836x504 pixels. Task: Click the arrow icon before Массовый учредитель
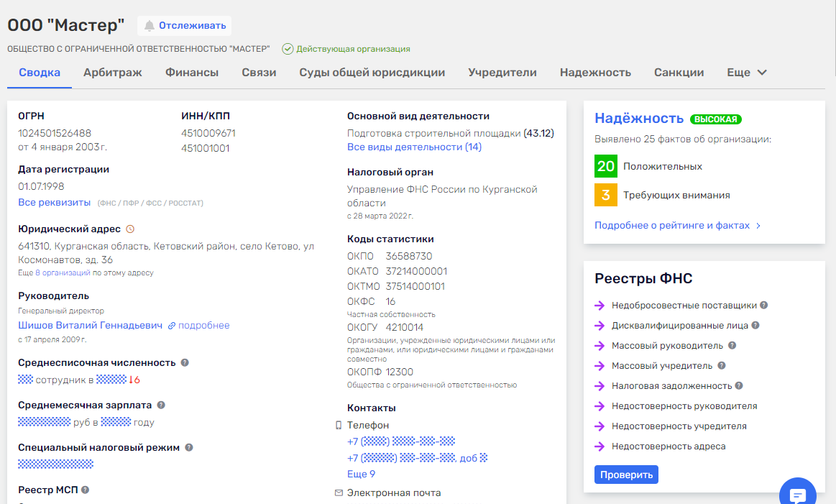[600, 366]
